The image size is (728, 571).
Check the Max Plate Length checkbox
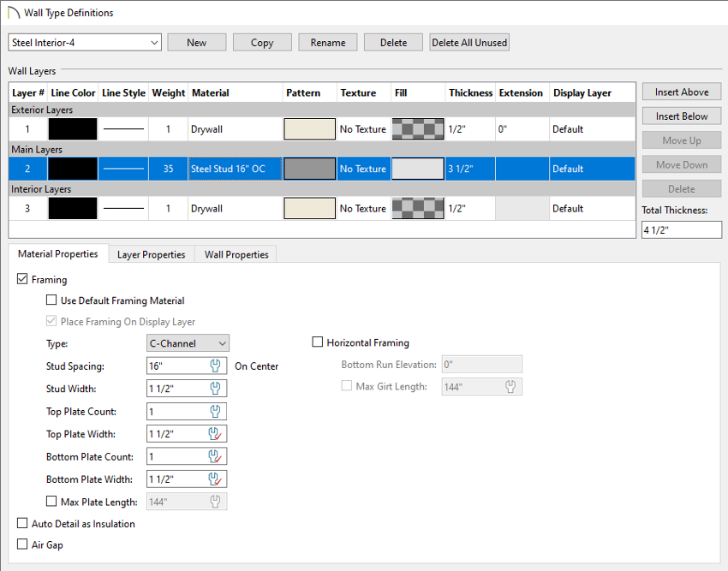[x=51, y=502]
